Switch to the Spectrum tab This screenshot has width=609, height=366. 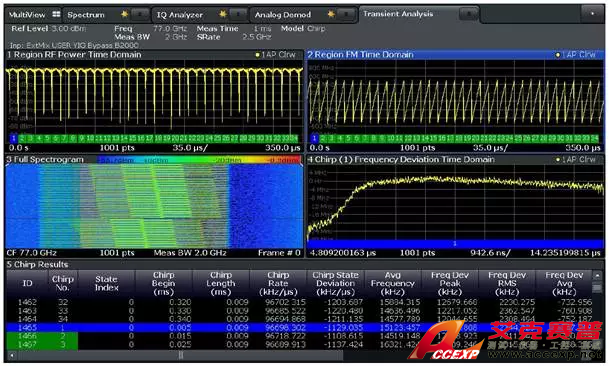86,15
